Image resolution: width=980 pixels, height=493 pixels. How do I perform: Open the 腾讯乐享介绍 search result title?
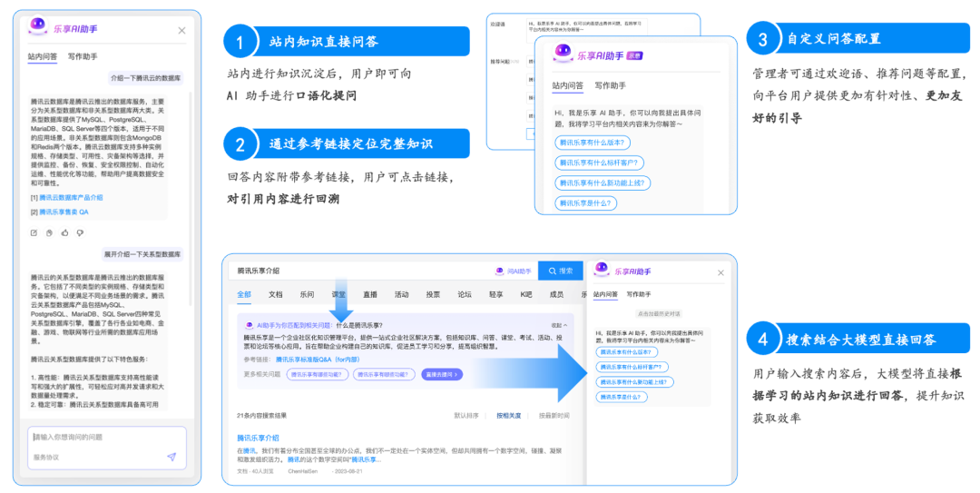(x=258, y=438)
